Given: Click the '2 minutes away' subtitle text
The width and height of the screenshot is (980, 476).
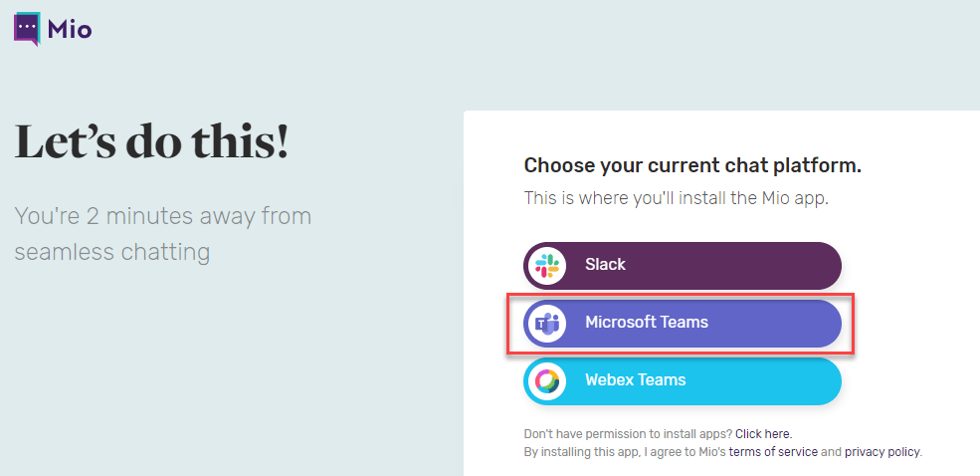Looking at the screenshot, I should [x=163, y=216].
